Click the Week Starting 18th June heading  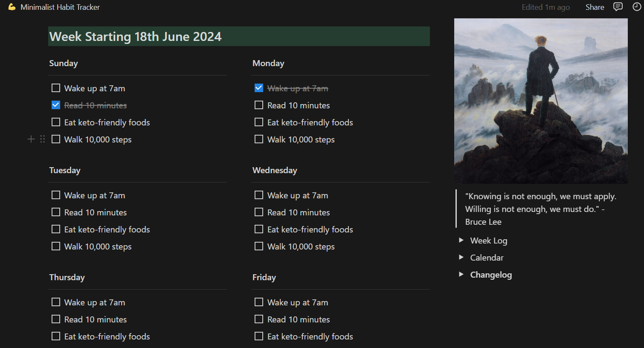pyautogui.click(x=136, y=37)
